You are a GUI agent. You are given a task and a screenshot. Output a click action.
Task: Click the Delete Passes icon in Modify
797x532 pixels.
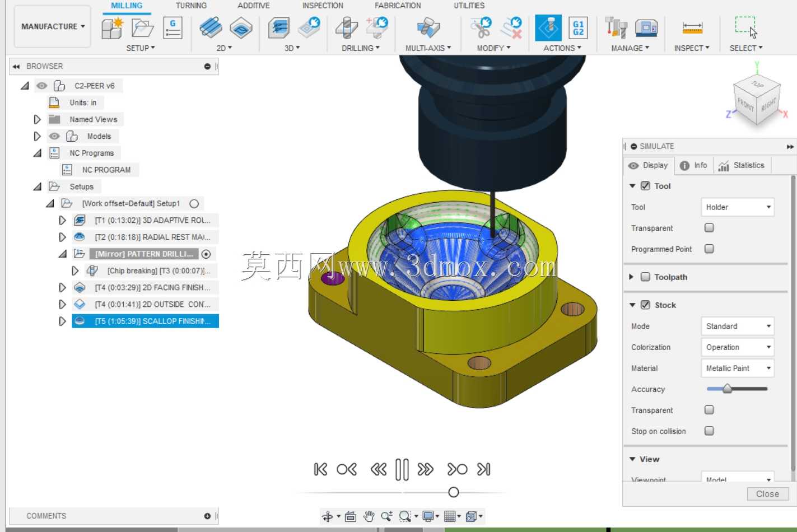[511, 27]
